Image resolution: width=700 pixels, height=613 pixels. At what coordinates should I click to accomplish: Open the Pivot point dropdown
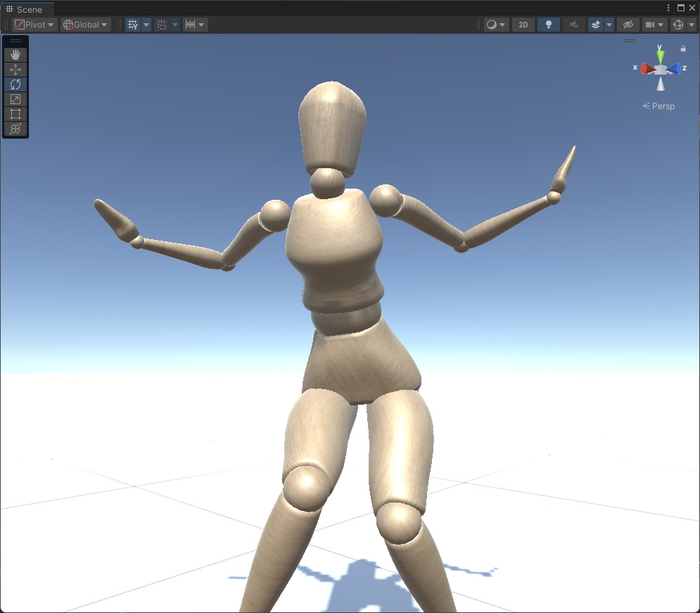pos(33,24)
